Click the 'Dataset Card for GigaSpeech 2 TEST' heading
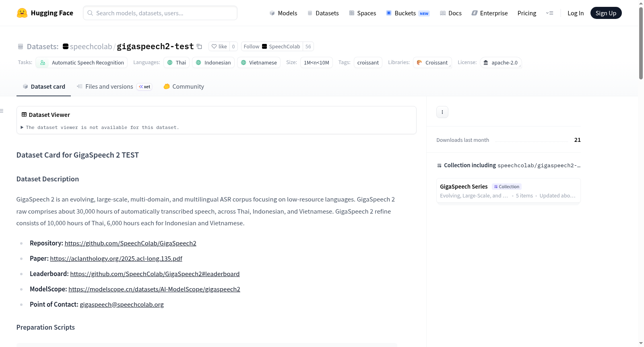 [x=78, y=155]
